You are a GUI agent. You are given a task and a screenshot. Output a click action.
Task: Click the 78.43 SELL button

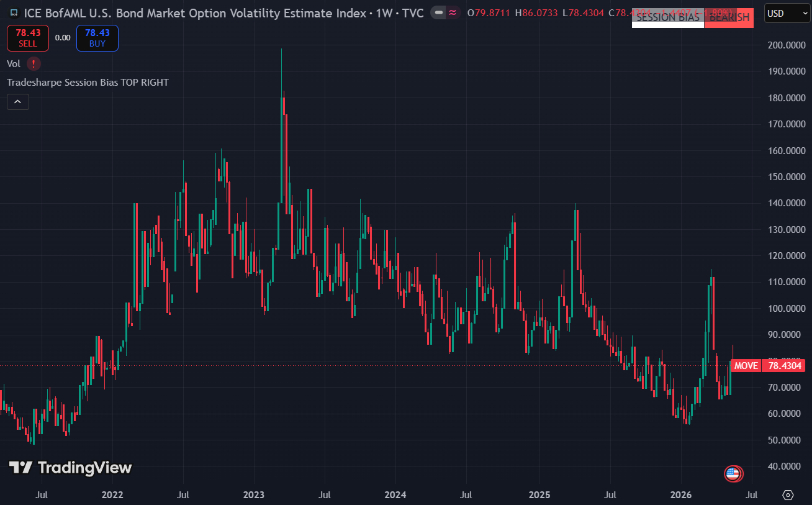(x=28, y=38)
